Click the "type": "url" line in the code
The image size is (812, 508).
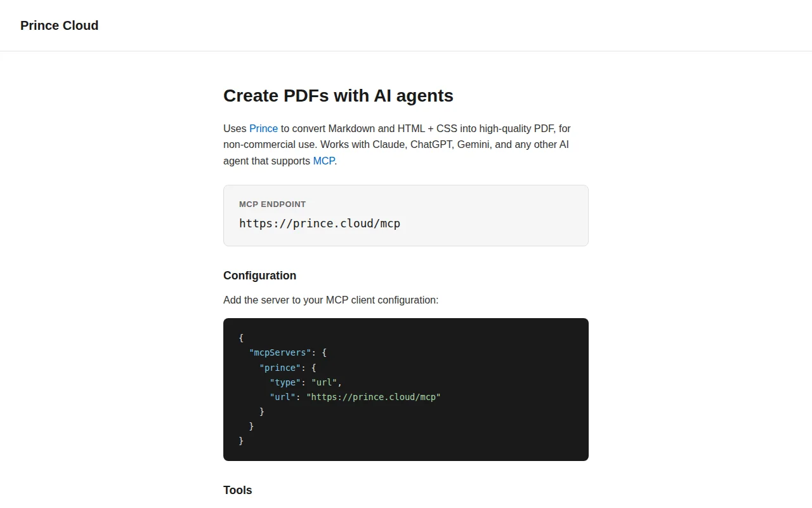point(306,382)
